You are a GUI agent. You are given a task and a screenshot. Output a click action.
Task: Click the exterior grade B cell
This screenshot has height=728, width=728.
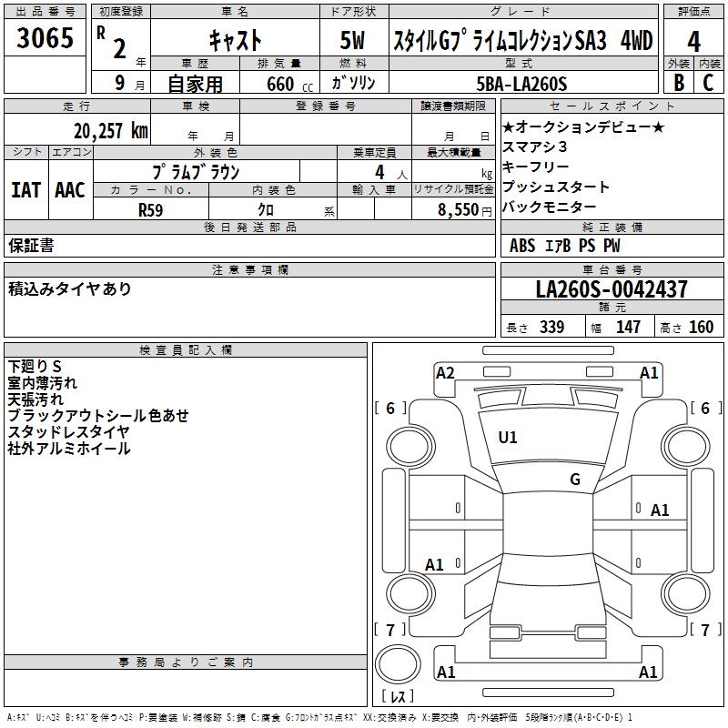point(679,82)
